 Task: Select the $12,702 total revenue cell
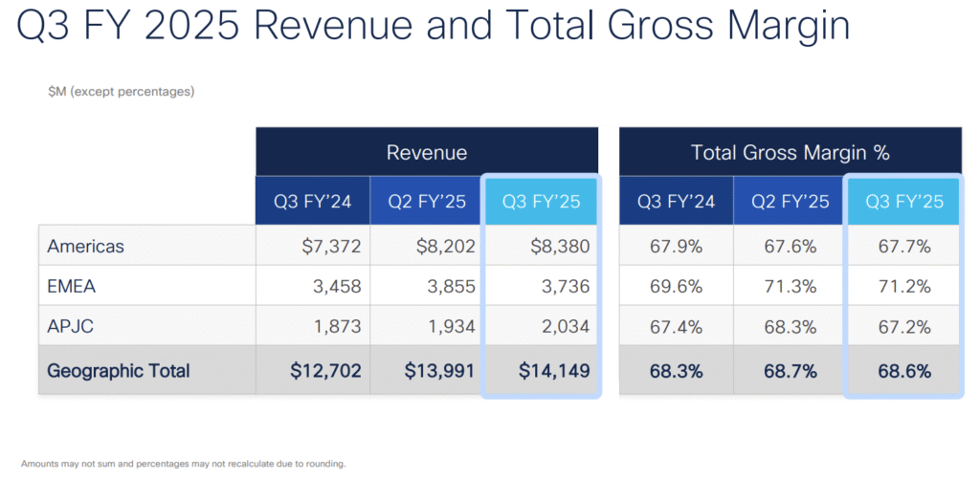pyautogui.click(x=323, y=371)
